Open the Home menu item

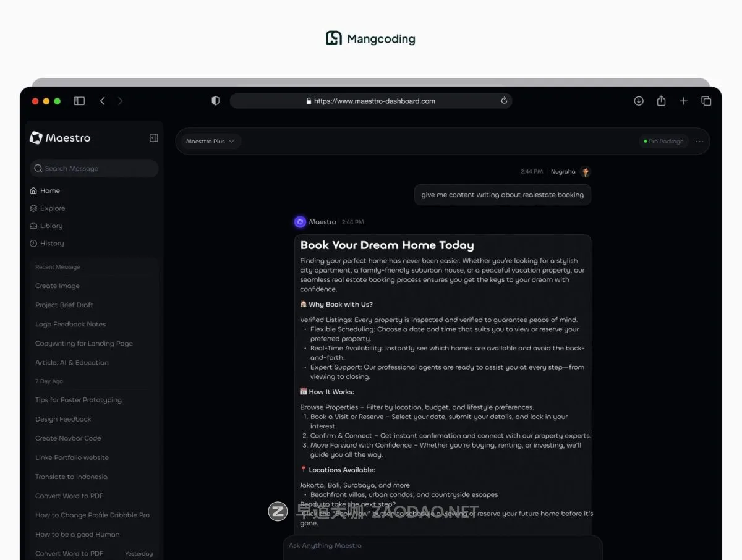pyautogui.click(x=50, y=190)
